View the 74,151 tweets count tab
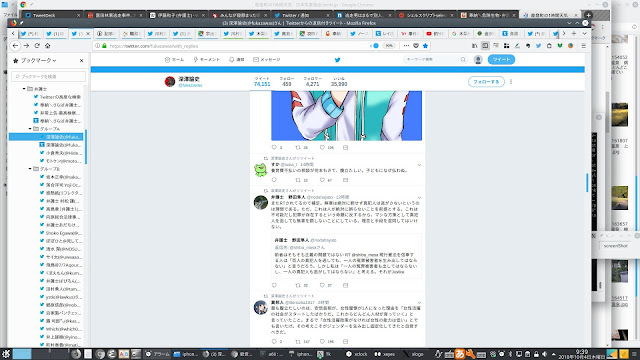This screenshot has width=640, height=360. [x=262, y=82]
